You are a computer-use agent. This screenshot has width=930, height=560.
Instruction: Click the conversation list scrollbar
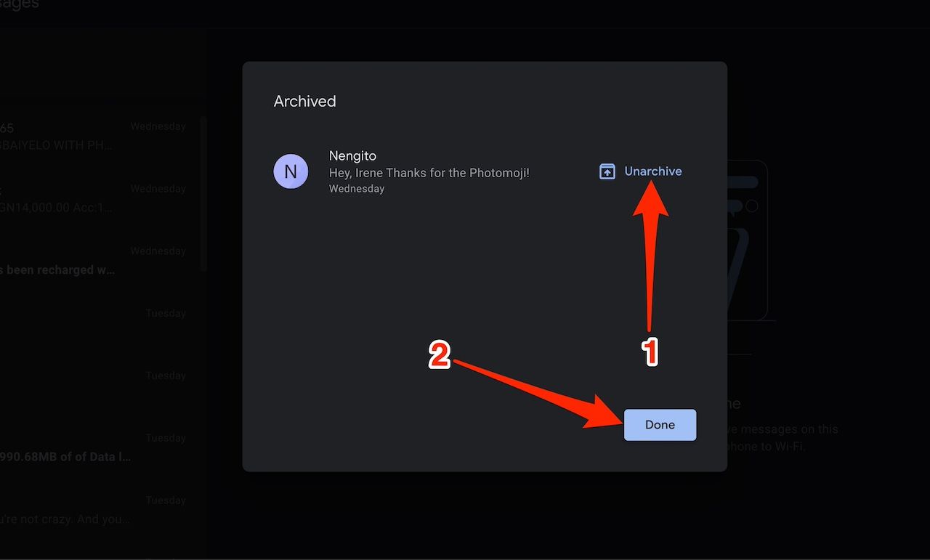point(203,193)
